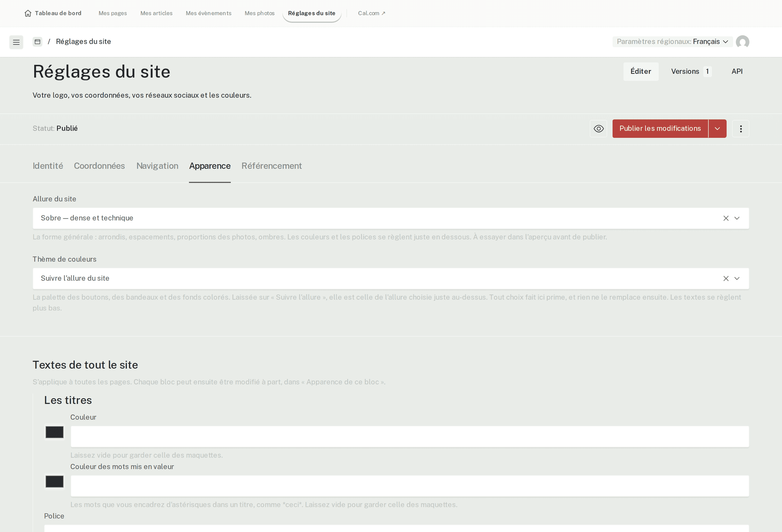
Task: Go to Mes articles
Action: pyautogui.click(x=156, y=13)
